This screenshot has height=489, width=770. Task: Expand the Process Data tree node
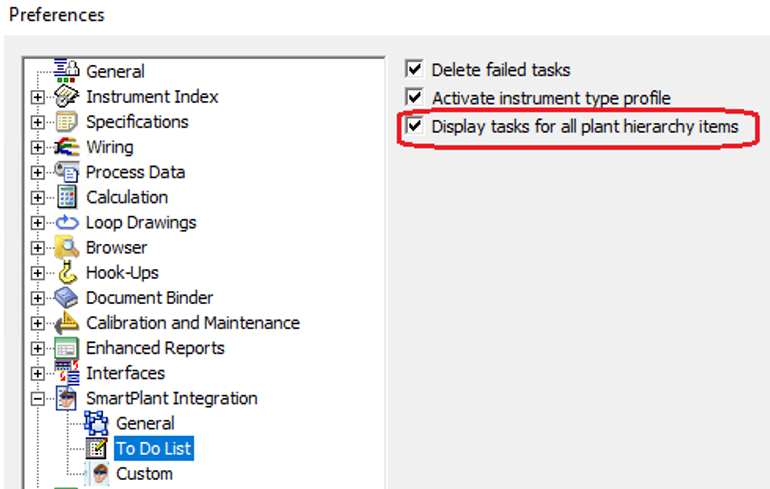(38, 172)
